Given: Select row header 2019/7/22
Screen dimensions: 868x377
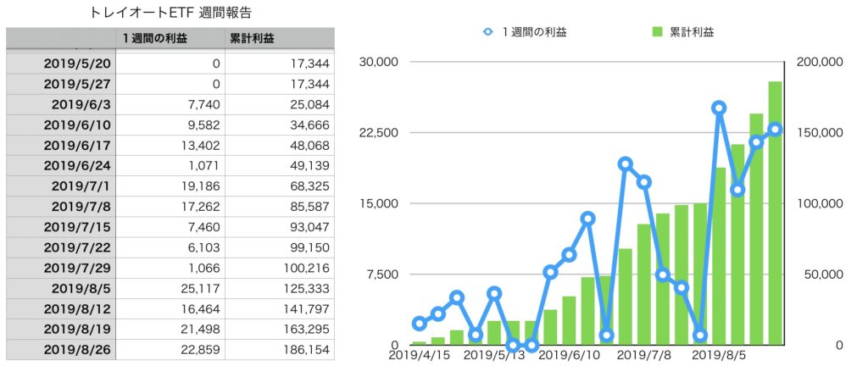Looking at the screenshot, I should tap(61, 248).
